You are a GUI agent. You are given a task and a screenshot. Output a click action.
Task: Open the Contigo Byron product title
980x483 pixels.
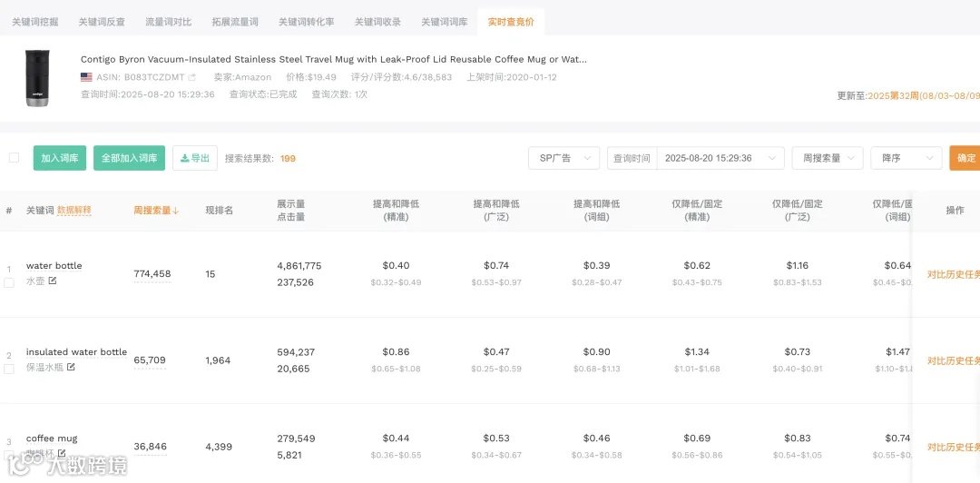point(334,59)
